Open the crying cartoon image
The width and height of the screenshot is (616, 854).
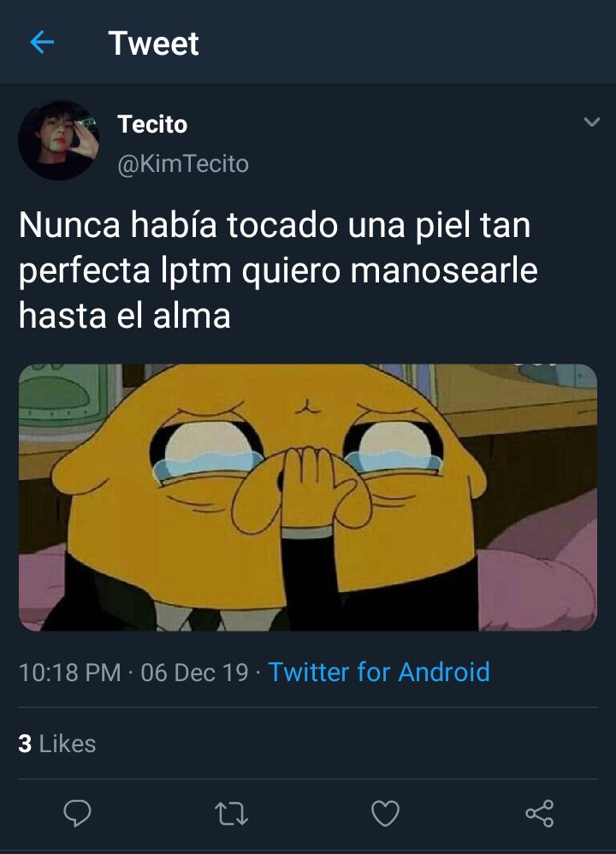point(308,497)
